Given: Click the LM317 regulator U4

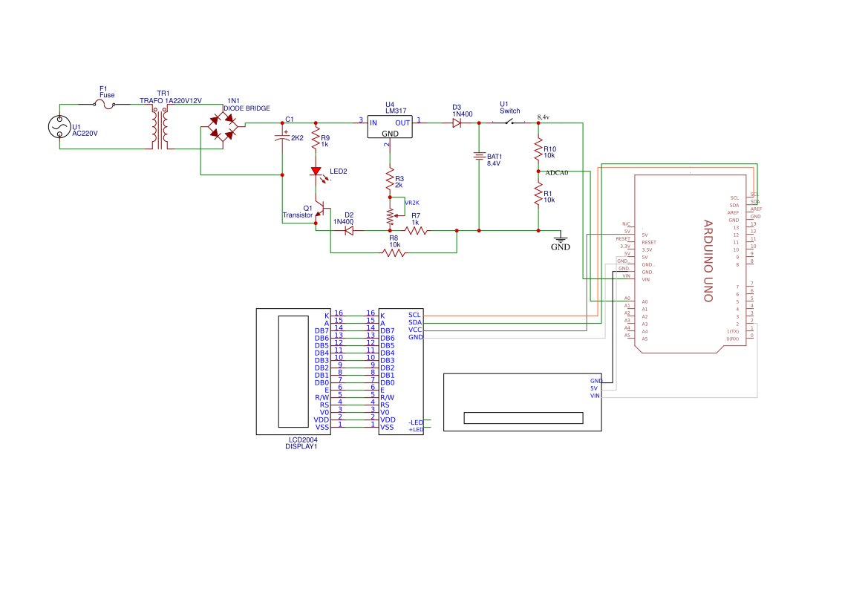Looking at the screenshot, I should [389, 126].
